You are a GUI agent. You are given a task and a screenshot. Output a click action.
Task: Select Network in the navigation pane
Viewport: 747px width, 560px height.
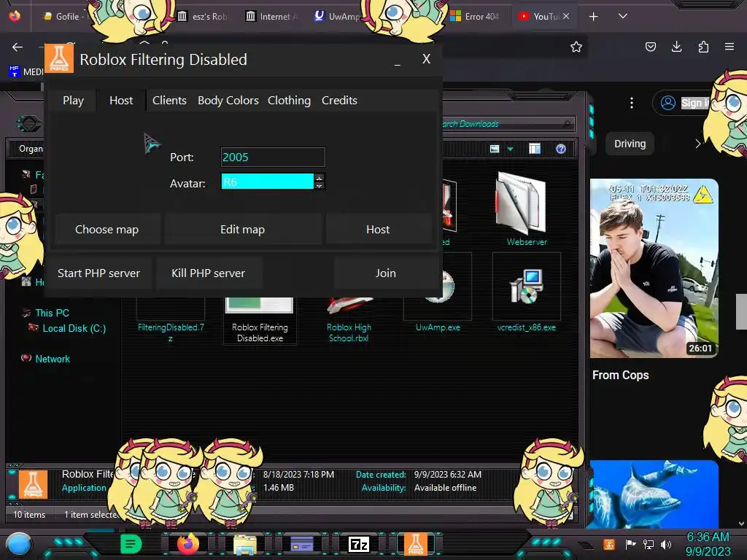[x=53, y=359]
